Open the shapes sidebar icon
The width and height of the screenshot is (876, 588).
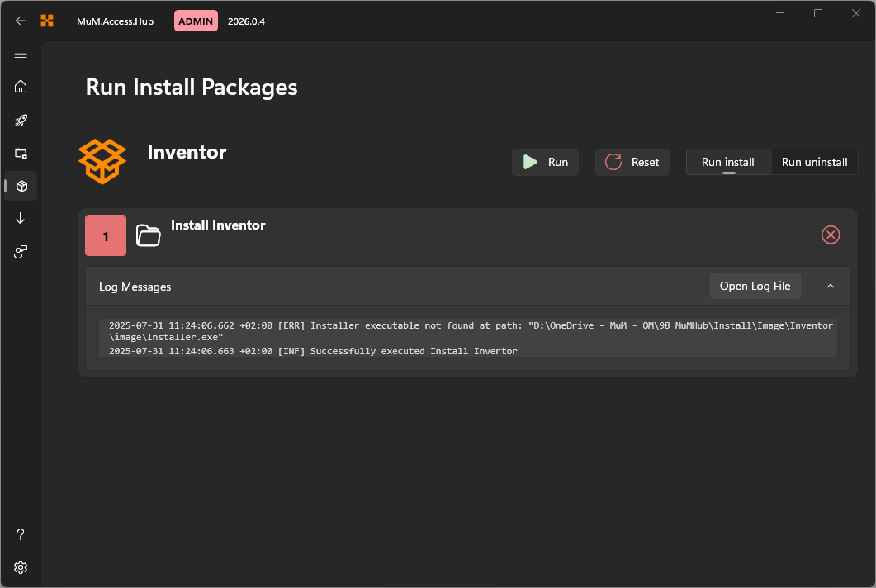21,252
